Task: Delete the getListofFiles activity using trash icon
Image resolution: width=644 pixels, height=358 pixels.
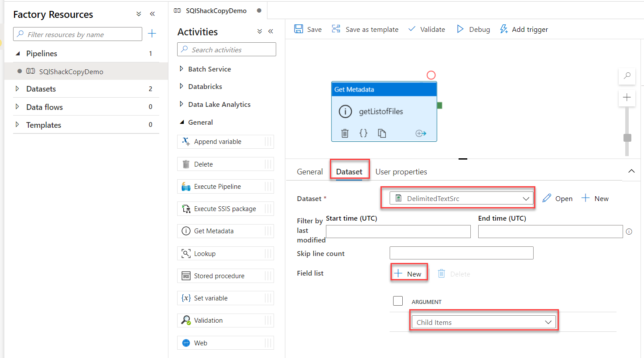Action: 345,133
